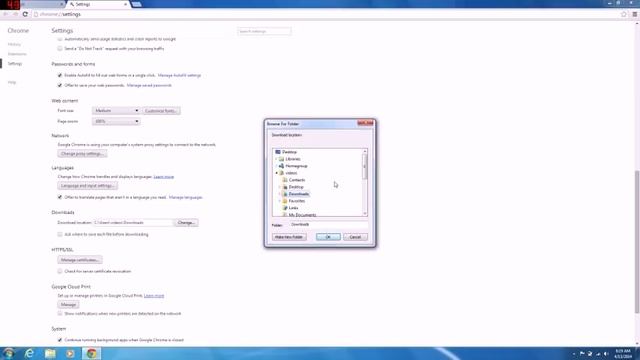The image size is (640, 360).
Task: Uncheck the Enable Autofill checkbox
Action: click(60, 76)
